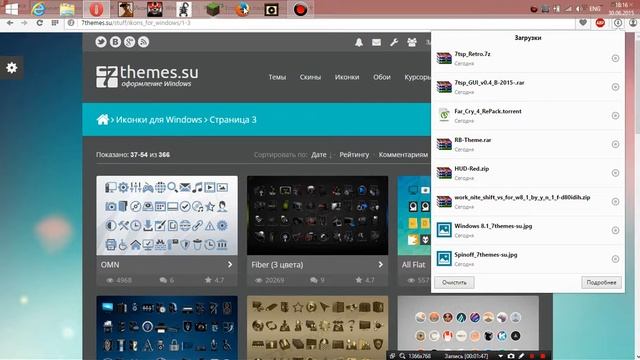Viewport: 640px width, 360px height.
Task: Open the gear settings panel on left edge
Action: (x=11, y=67)
